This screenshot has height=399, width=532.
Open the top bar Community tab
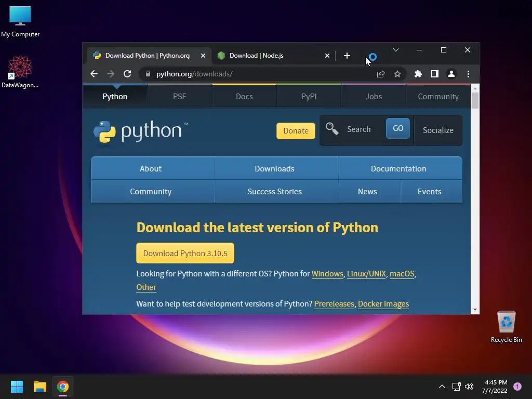pyautogui.click(x=438, y=96)
